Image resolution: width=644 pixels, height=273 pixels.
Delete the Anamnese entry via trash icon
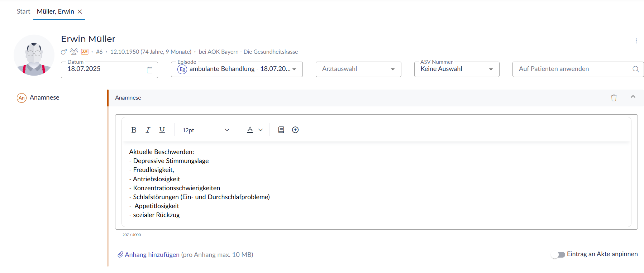tap(614, 98)
